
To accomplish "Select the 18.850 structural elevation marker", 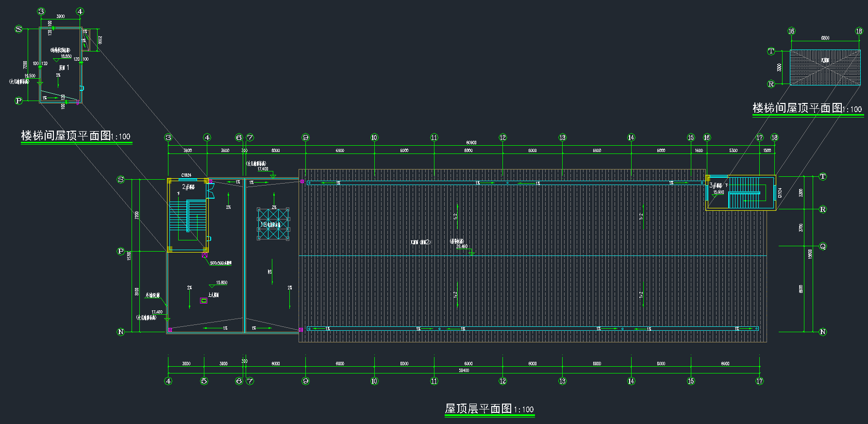I will pos(66,56).
